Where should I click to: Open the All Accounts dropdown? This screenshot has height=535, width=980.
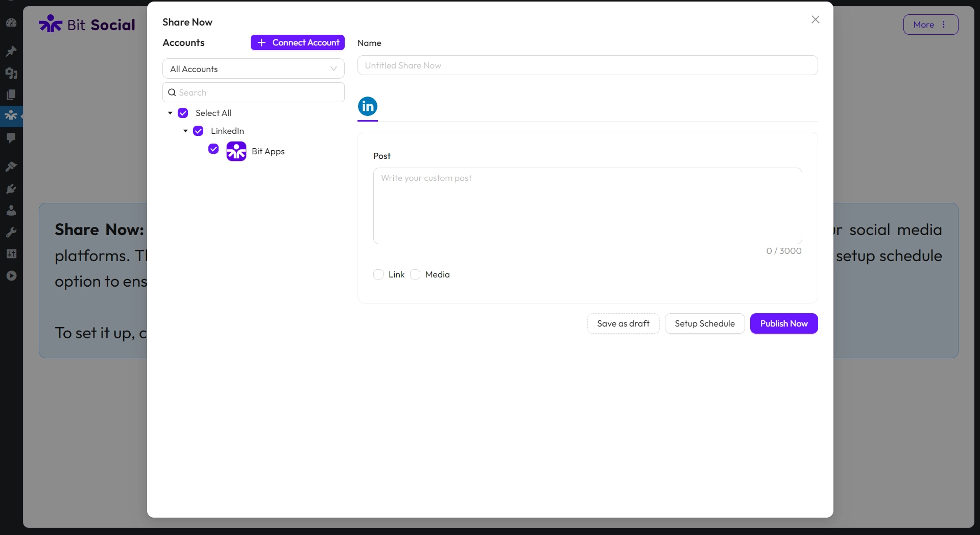(253, 69)
